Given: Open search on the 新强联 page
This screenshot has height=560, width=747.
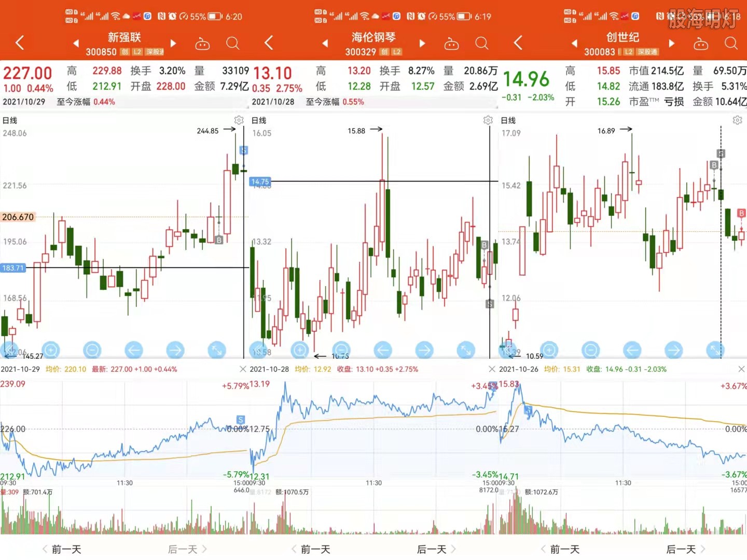Looking at the screenshot, I should pos(233,44).
